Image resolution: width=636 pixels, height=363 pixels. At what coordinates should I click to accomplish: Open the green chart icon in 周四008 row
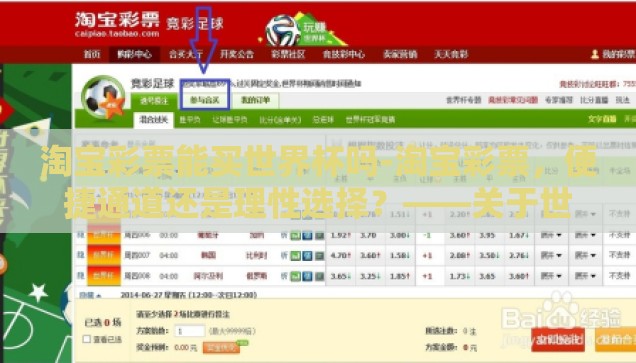(x=296, y=276)
